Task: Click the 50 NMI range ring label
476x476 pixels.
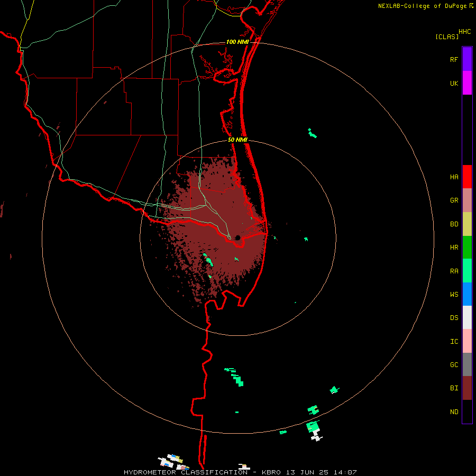Action: click(x=237, y=140)
